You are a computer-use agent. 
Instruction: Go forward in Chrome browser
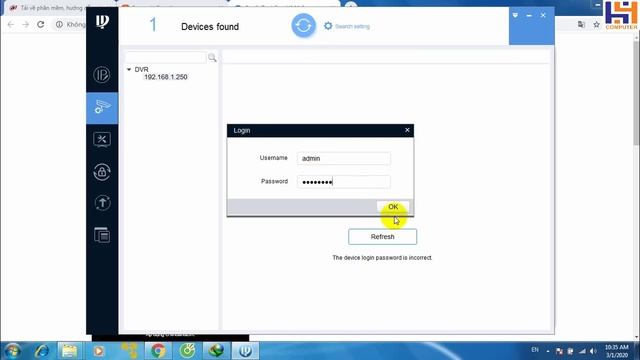coord(26,24)
